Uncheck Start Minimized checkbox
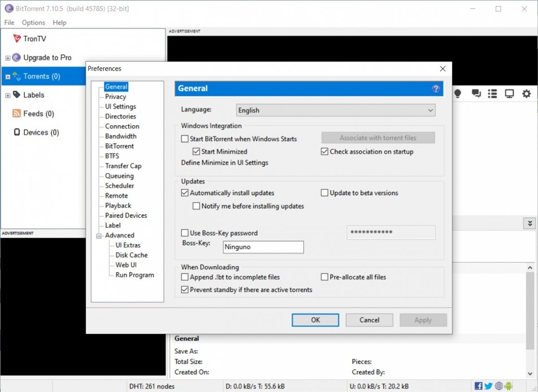Image resolution: width=538 pixels, height=392 pixels. coord(196,152)
